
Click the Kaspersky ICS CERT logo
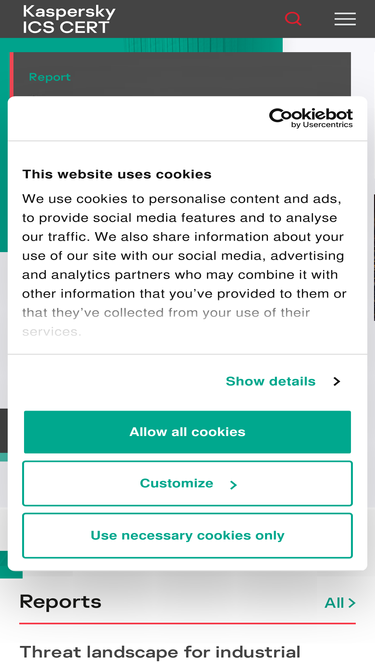69,19
